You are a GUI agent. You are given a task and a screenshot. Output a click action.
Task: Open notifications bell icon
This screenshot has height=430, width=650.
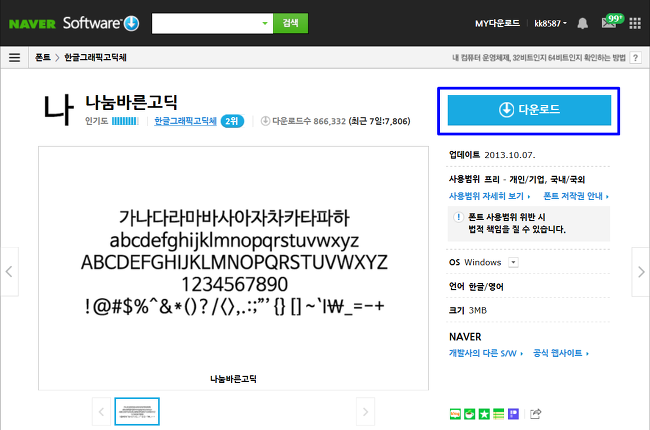[582, 23]
